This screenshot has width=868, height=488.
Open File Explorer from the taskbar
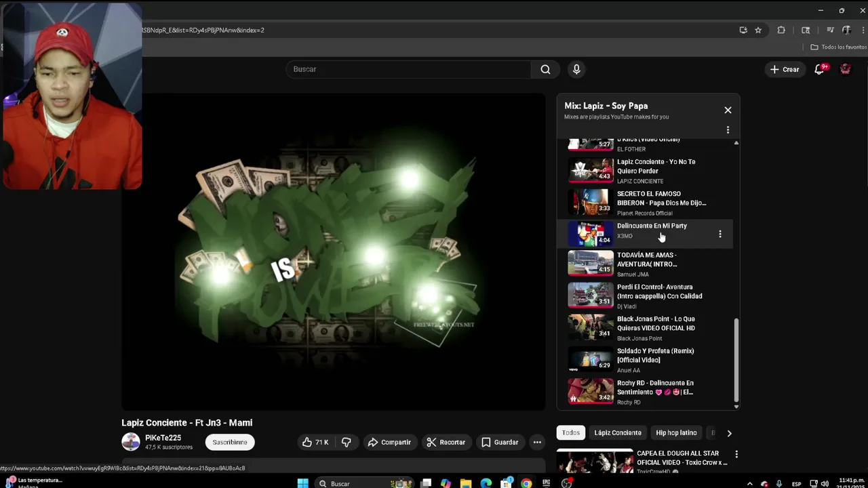point(466,483)
